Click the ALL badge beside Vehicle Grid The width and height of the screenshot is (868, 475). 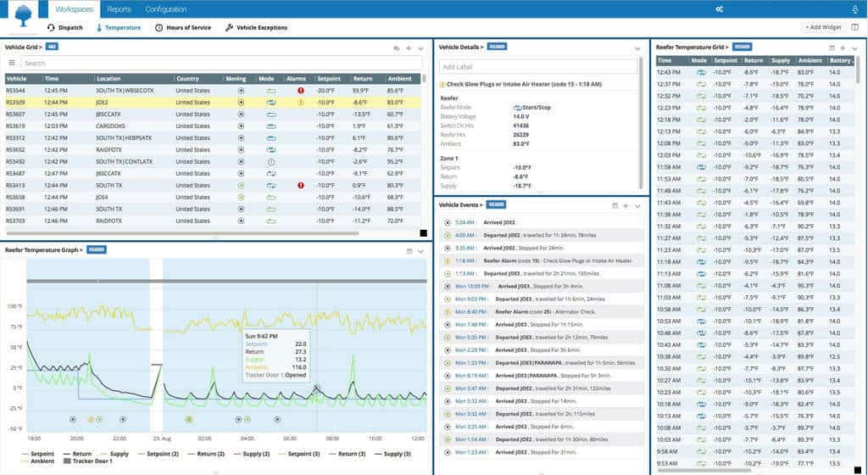pyautogui.click(x=52, y=47)
